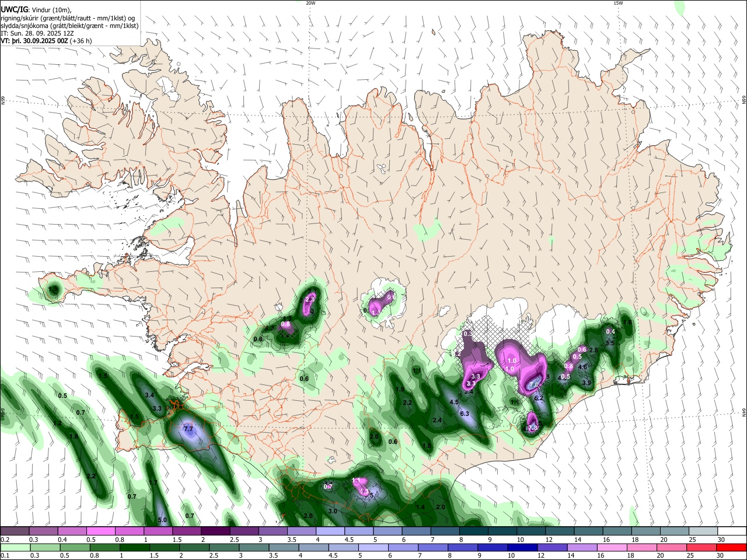Select the dark teal 8 mm snow swatch
Screen dimensions: 747x560
[474, 531]
